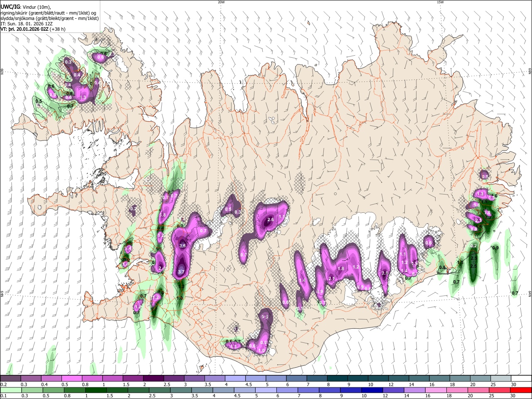This screenshot has height=399, width=532.
Task: Click the '15W' longitude label
Action: tap(440, 2)
